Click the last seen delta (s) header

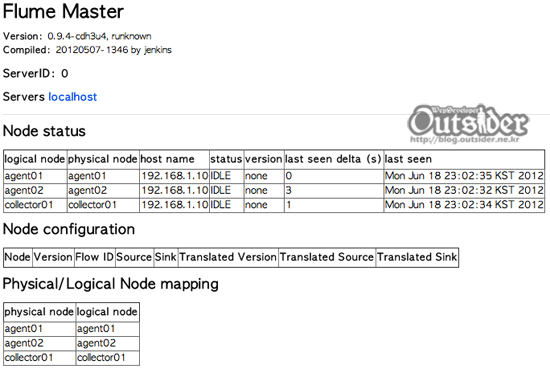click(334, 159)
